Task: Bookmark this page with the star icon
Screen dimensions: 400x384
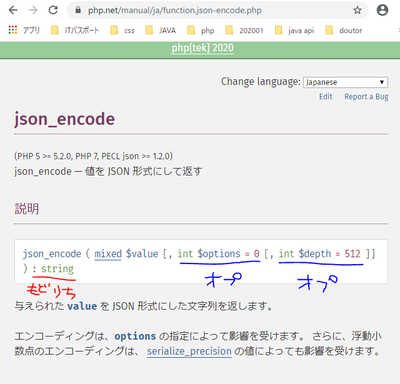Action: (x=357, y=10)
